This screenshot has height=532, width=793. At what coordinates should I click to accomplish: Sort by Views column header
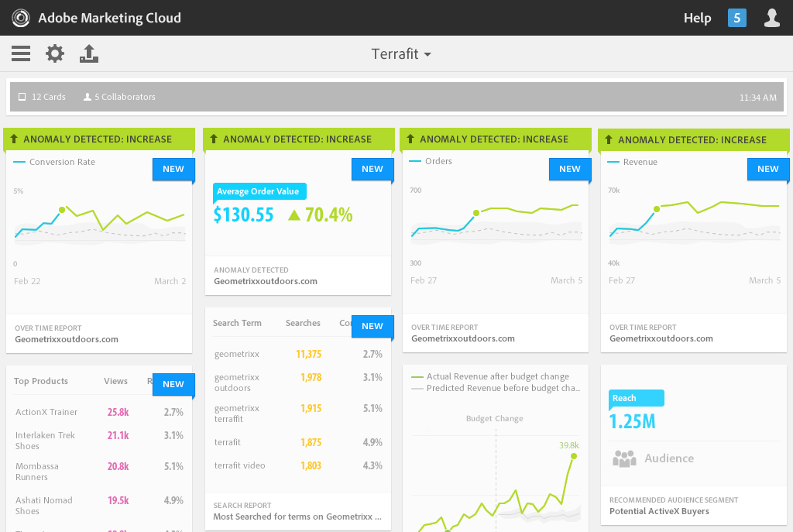point(116,381)
